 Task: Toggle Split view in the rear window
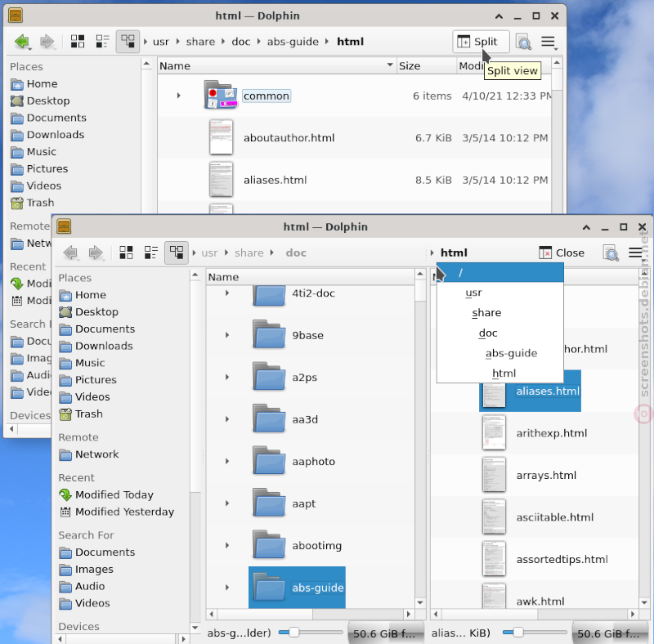[x=481, y=42]
